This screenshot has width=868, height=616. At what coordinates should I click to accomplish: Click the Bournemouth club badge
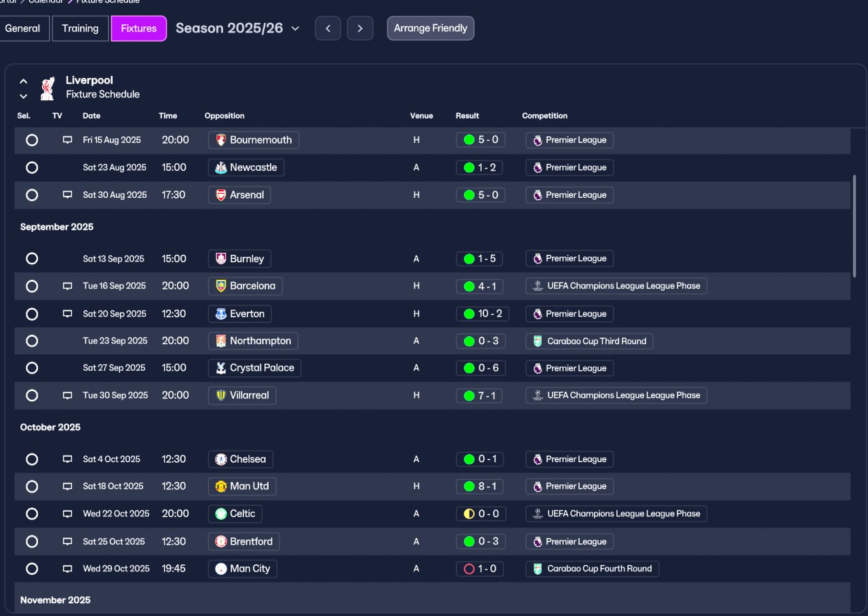(220, 140)
